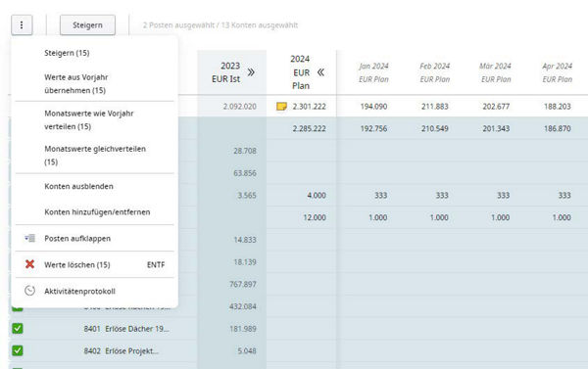Screen dimensions: 588x369
Task: Click the 14.833 Ist value
Action: pyautogui.click(x=245, y=240)
